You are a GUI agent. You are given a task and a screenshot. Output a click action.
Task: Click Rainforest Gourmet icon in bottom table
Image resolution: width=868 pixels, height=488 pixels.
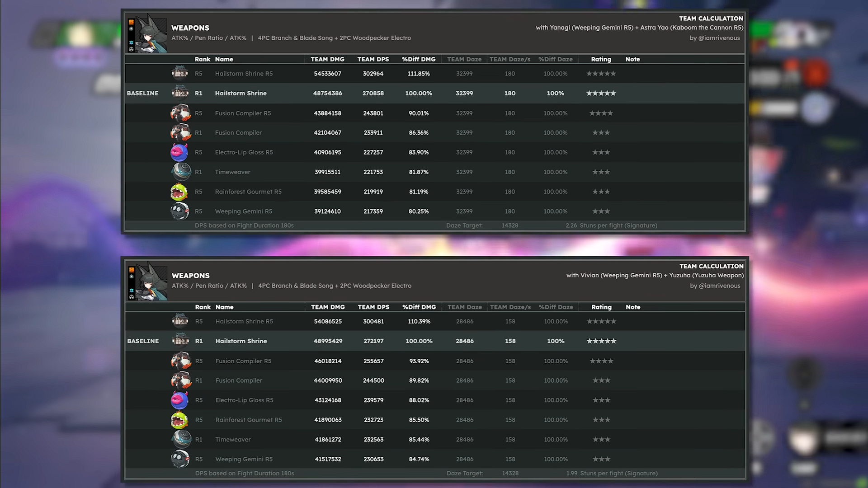[x=179, y=420]
